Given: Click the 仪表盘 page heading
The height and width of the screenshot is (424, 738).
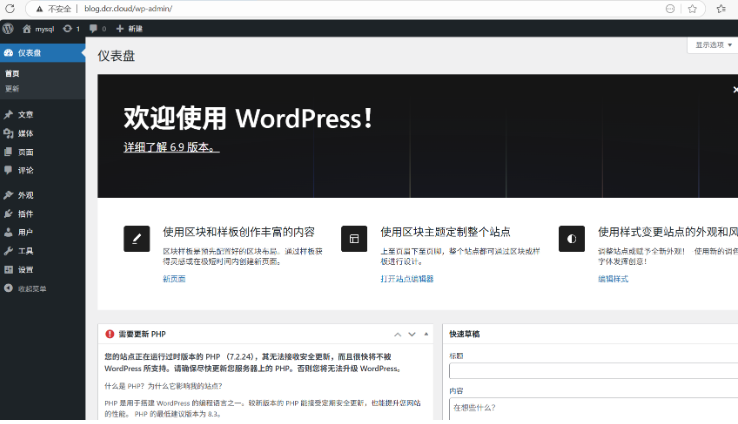Looking at the screenshot, I should pos(116,56).
